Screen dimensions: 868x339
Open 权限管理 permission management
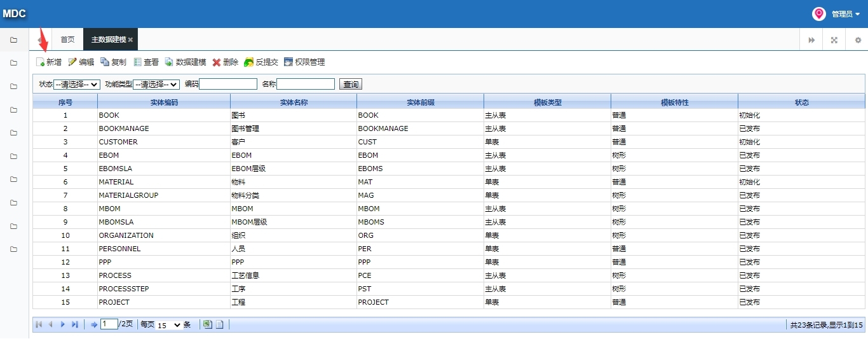coord(304,62)
